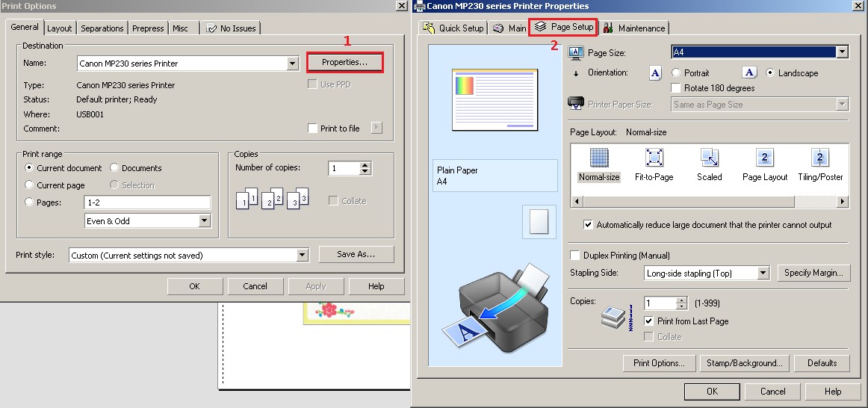Select Current document radio button

tap(29, 167)
